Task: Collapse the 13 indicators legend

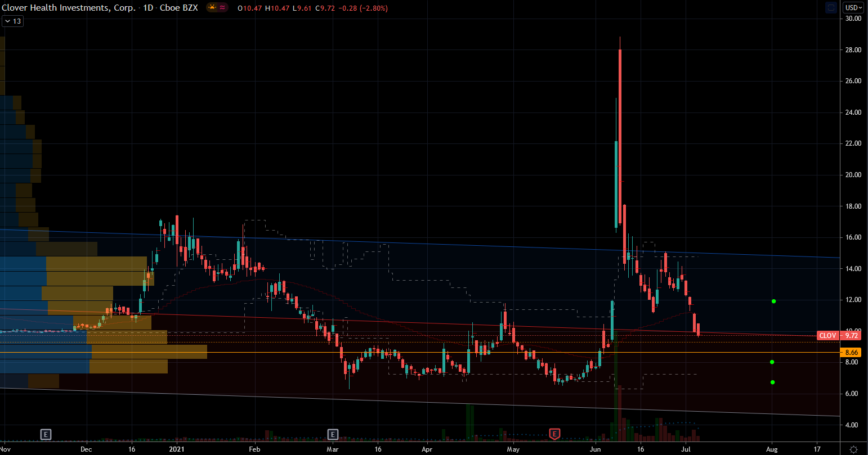Action: (13, 21)
